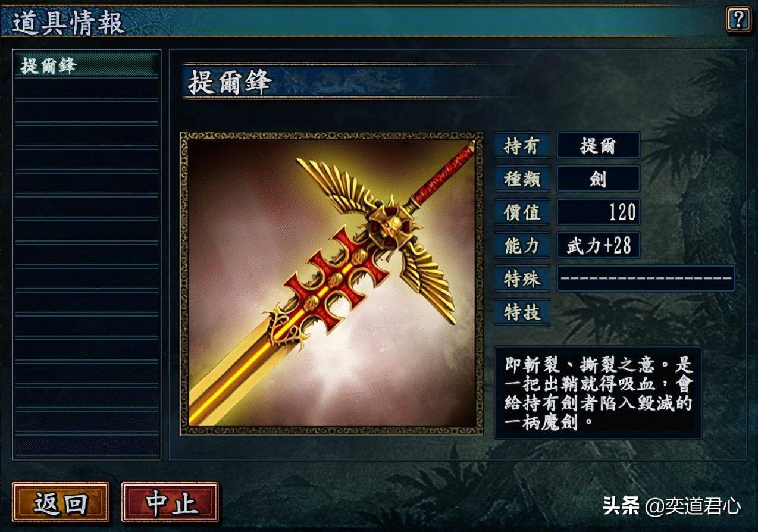This screenshot has height=532, width=758.
Task: Select the 特技 label
Action: point(522,312)
